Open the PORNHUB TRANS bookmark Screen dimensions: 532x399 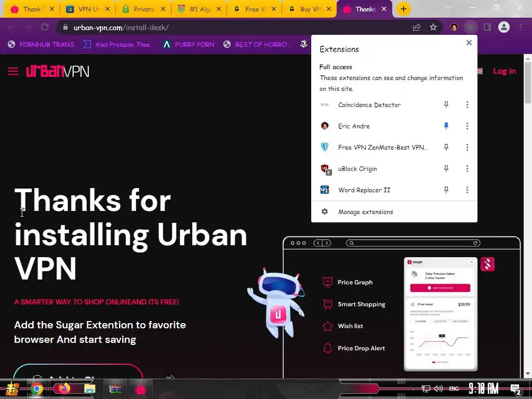(x=41, y=45)
